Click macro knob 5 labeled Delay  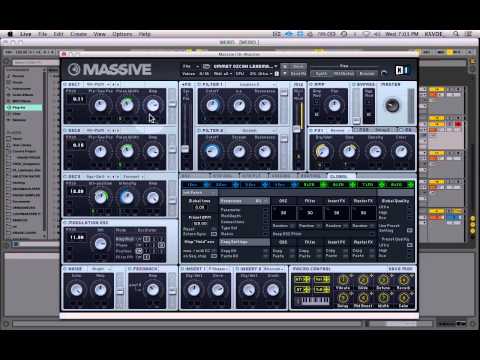click(x=343, y=297)
